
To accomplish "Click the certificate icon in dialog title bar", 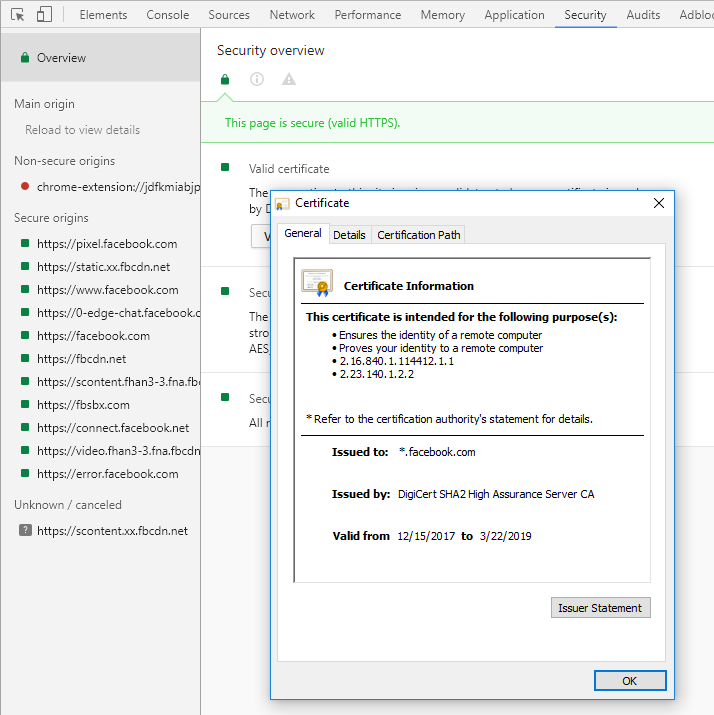I will [283, 203].
